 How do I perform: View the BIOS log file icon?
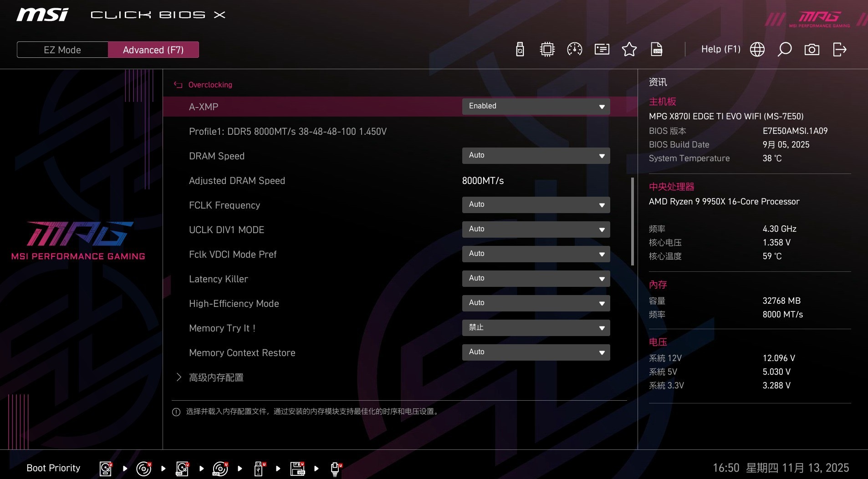pos(656,49)
